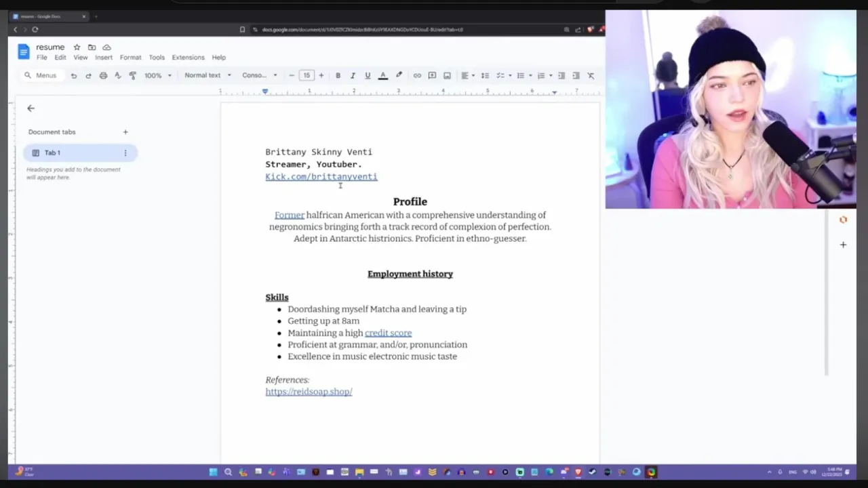
Task: Click the Undo arrow
Action: coord(73,75)
